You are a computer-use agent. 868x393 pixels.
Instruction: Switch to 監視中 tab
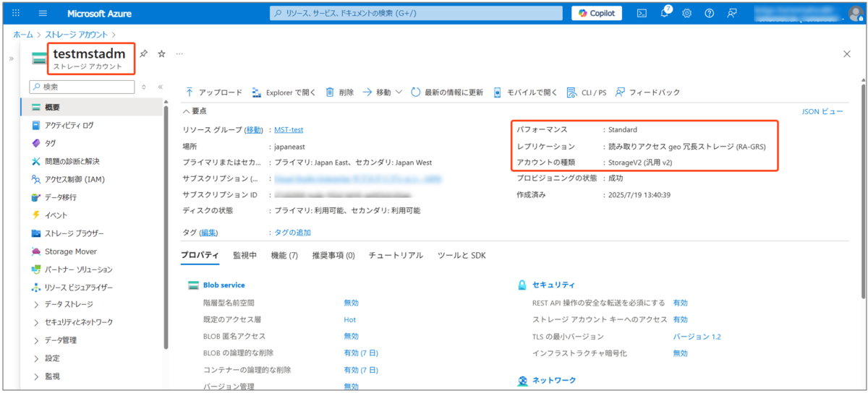pyautogui.click(x=244, y=256)
